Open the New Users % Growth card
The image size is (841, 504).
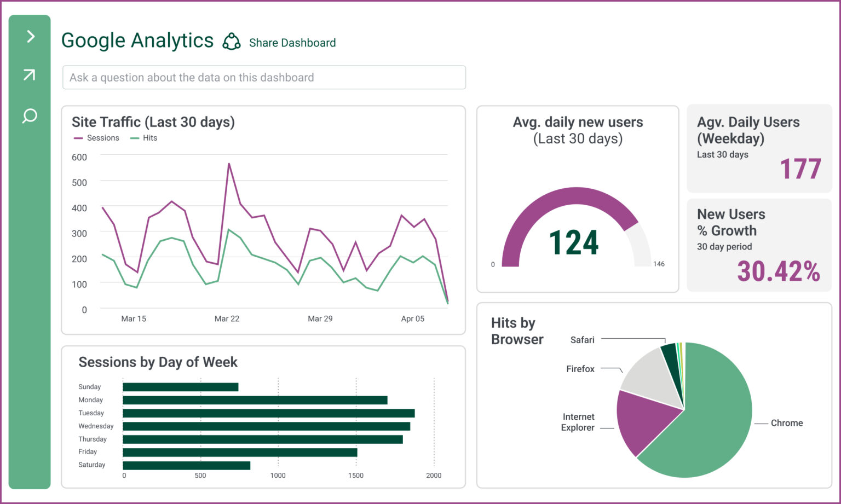coord(759,245)
